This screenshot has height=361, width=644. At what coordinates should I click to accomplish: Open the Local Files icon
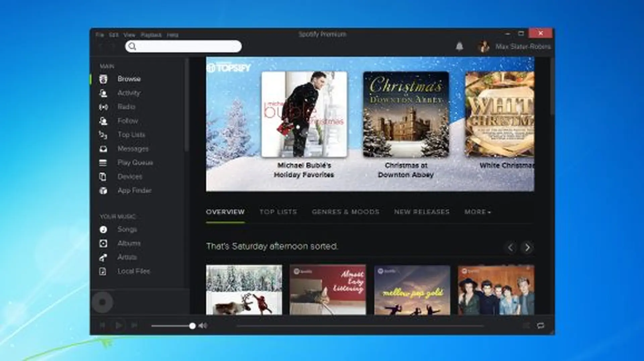(x=103, y=271)
